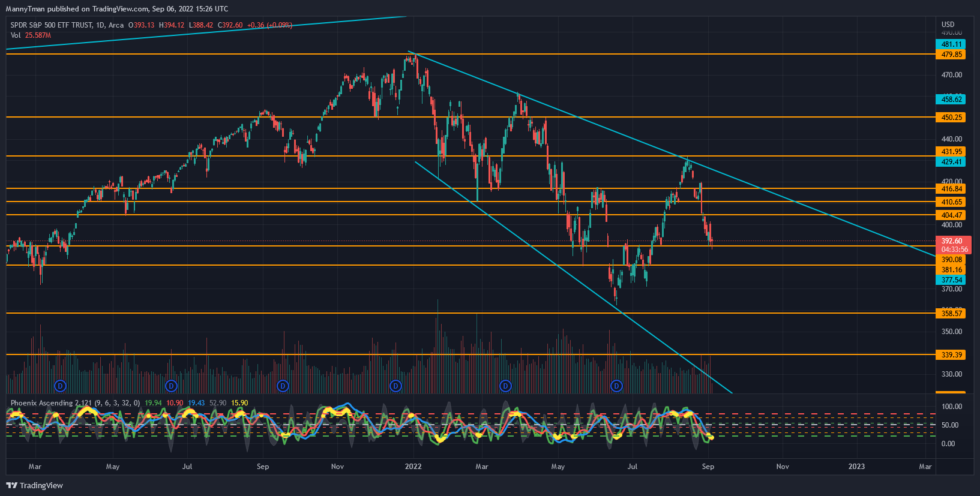Click the 377.54 cyan price label

(x=951, y=280)
